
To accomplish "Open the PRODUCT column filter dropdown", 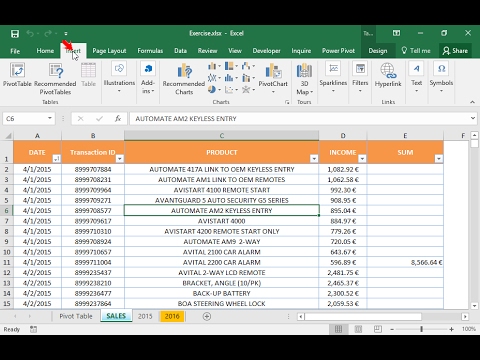I will coord(314,159).
